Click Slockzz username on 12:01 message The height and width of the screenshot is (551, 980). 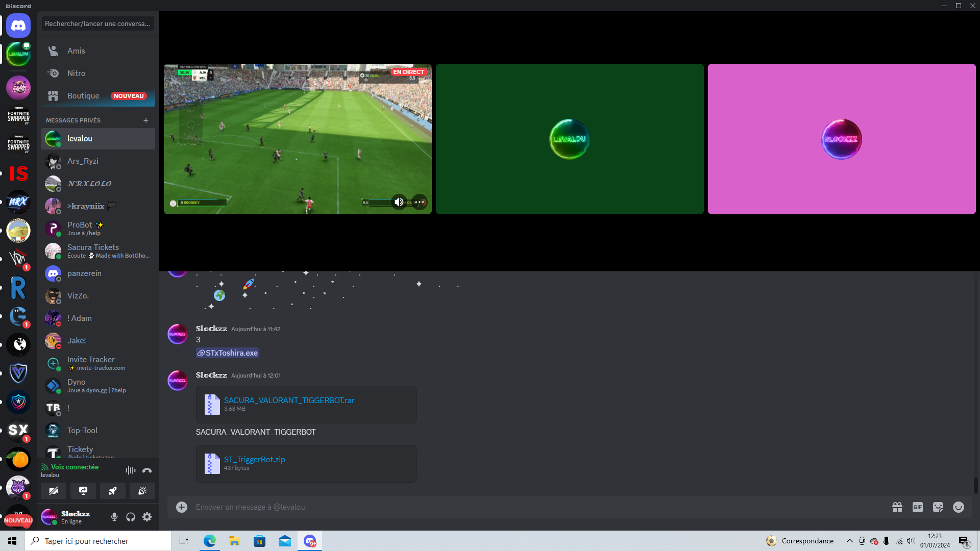click(211, 375)
